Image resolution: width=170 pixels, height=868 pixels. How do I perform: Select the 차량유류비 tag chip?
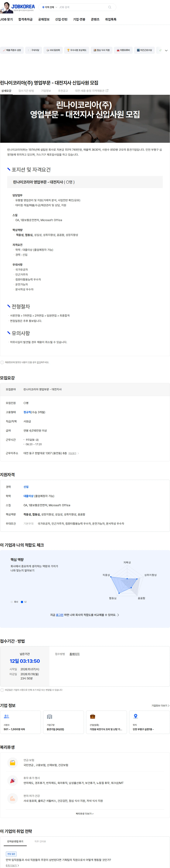pos(123,50)
